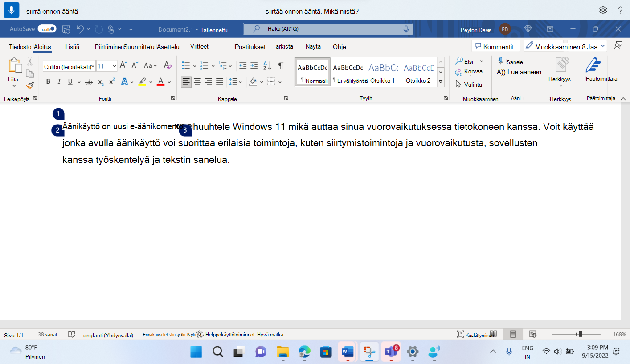Screen dimensions: 630x364
Task: Open Päätoimittaja editor pane
Action: 593,65
